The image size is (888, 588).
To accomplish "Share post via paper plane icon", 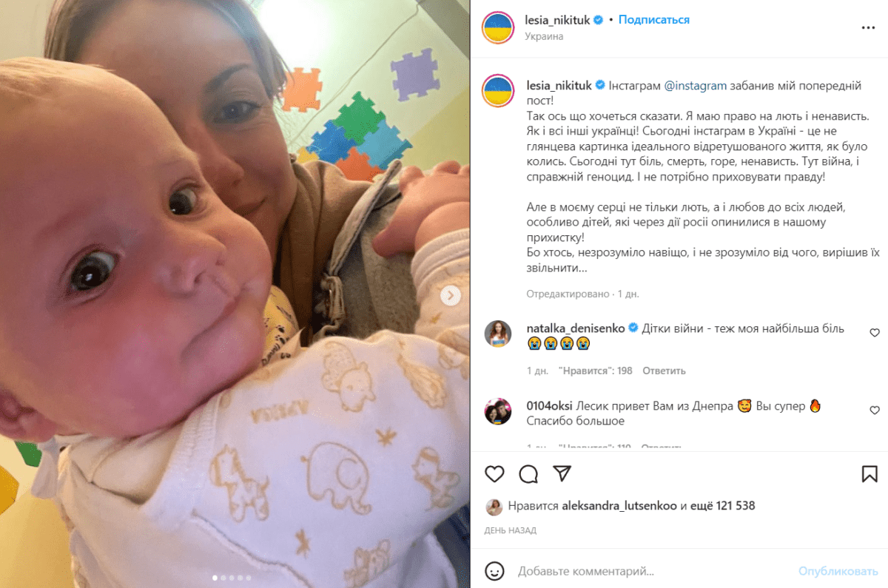I will pyautogui.click(x=562, y=473).
